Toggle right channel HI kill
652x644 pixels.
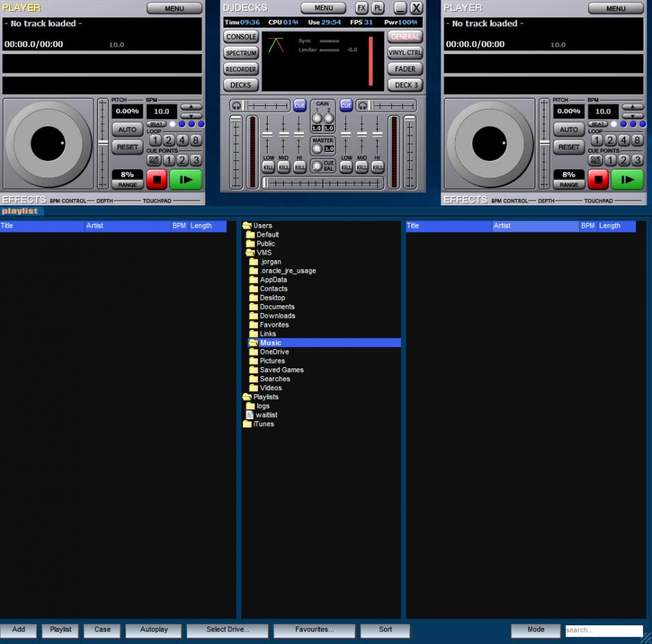pyautogui.click(x=378, y=167)
